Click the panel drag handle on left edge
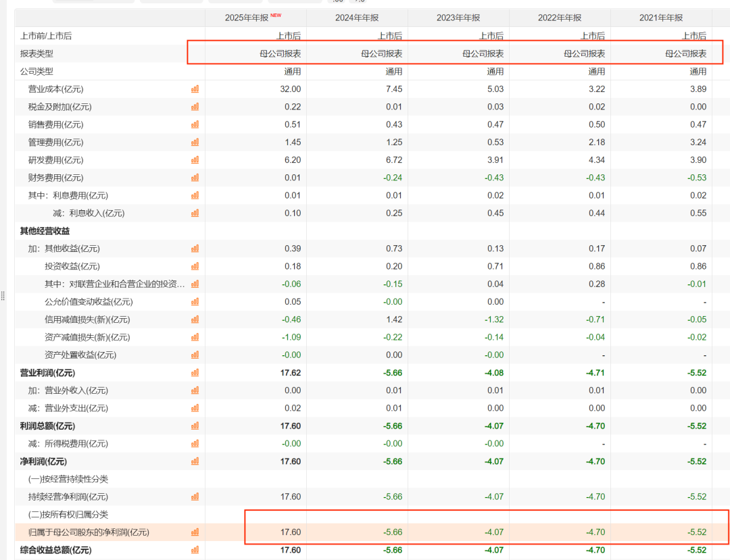Screen dimensions: 730x560 pyautogui.click(x=3, y=296)
